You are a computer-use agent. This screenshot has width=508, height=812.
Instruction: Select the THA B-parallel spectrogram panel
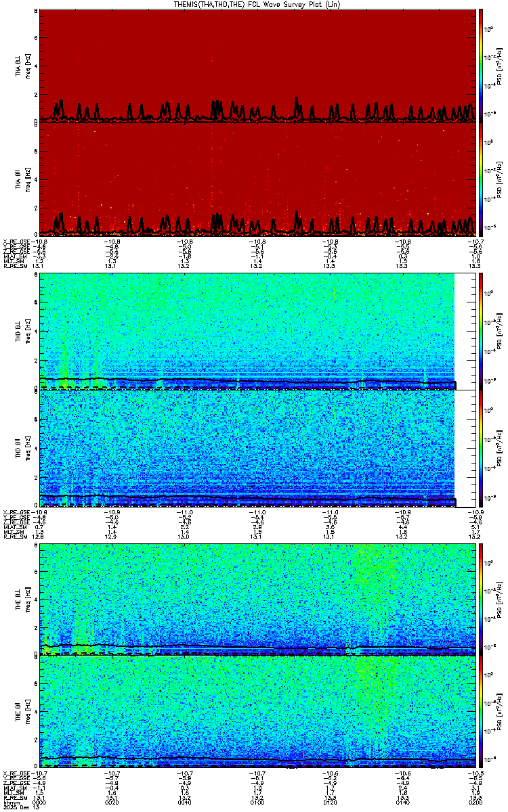tap(258, 179)
